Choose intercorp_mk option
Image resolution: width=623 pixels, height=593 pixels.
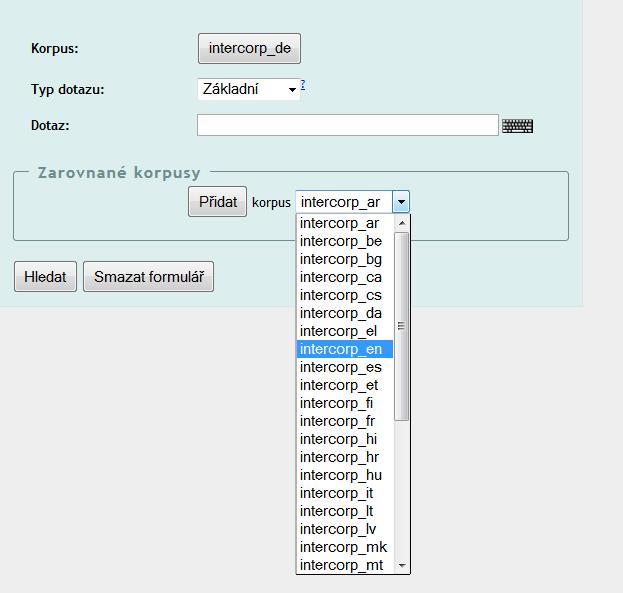[345, 547]
